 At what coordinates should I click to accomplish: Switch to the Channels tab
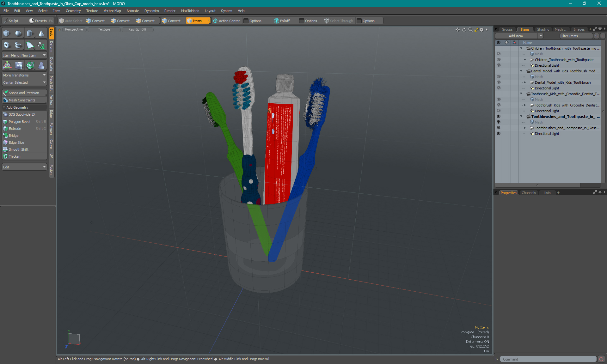coord(529,193)
